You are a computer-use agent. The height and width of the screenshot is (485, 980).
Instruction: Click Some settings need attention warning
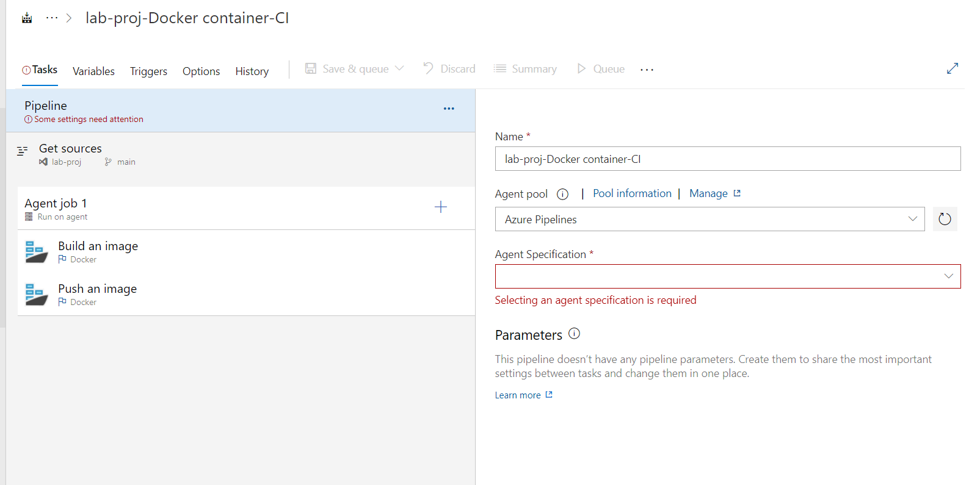point(84,120)
